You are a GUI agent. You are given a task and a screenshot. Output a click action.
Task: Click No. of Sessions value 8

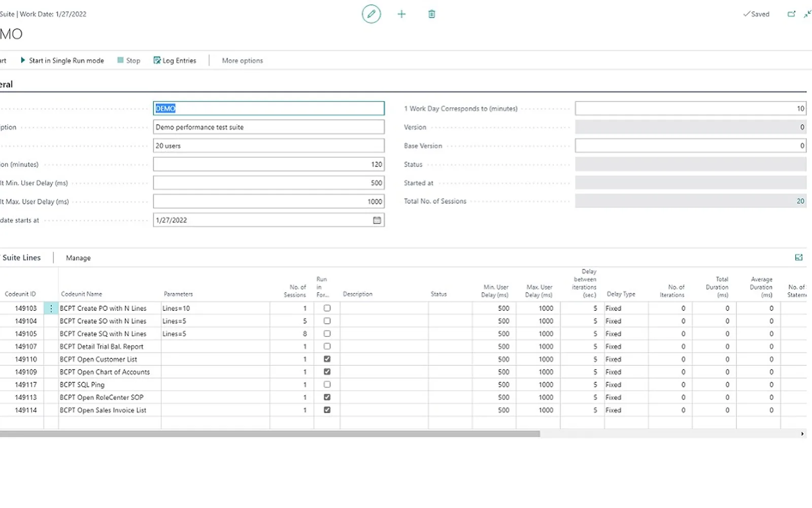click(x=305, y=334)
